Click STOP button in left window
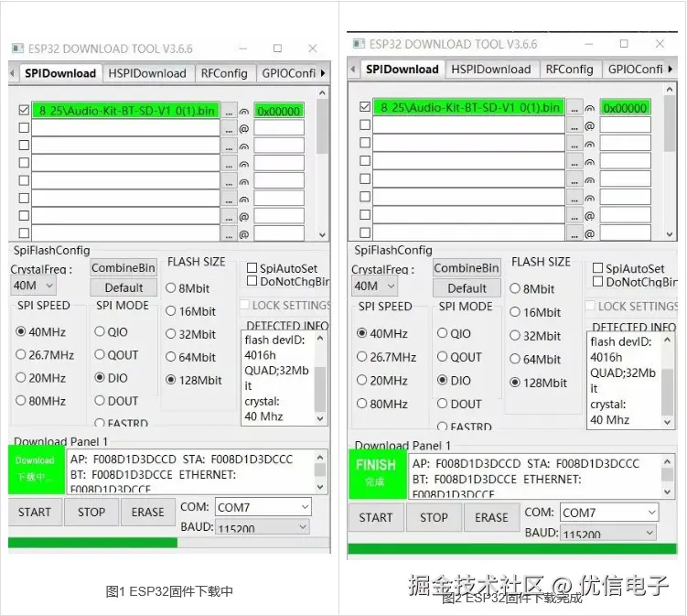687x616 pixels. (x=91, y=512)
